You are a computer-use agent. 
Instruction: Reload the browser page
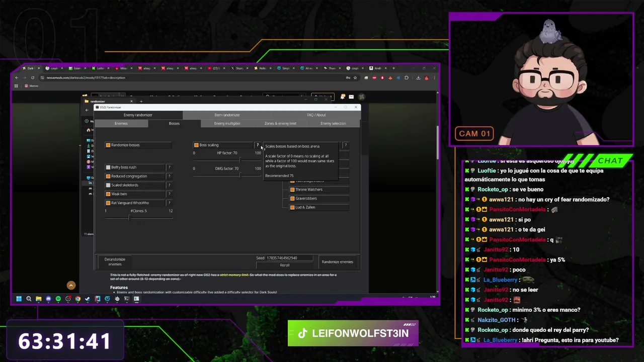(33, 77)
